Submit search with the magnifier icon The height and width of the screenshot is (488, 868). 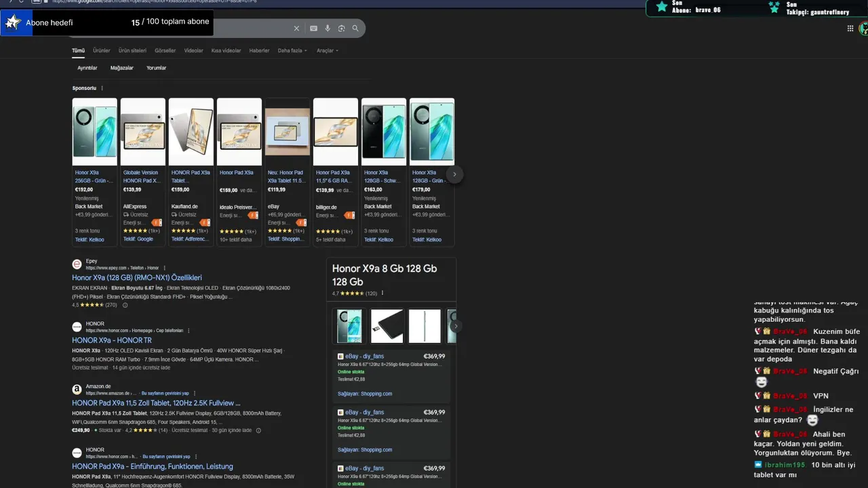coord(356,28)
